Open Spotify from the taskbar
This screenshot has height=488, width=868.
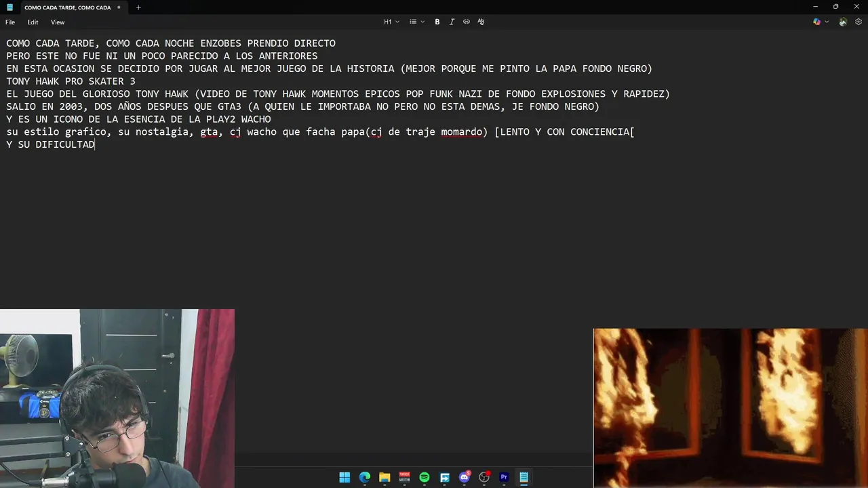point(425,477)
